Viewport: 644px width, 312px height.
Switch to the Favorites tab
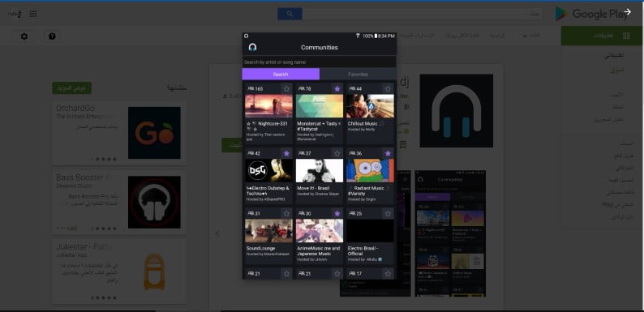click(358, 75)
